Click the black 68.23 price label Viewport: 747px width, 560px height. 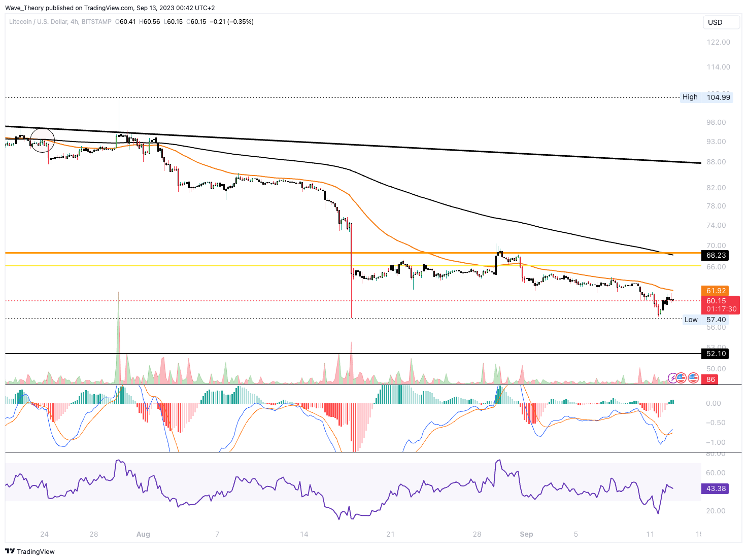716,255
